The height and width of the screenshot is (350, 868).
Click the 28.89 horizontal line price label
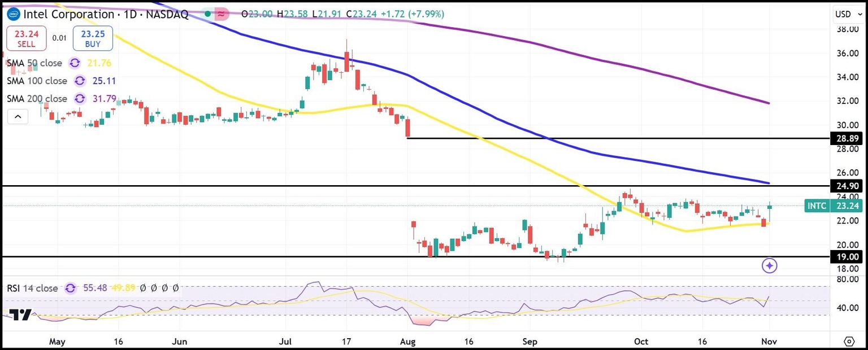846,138
